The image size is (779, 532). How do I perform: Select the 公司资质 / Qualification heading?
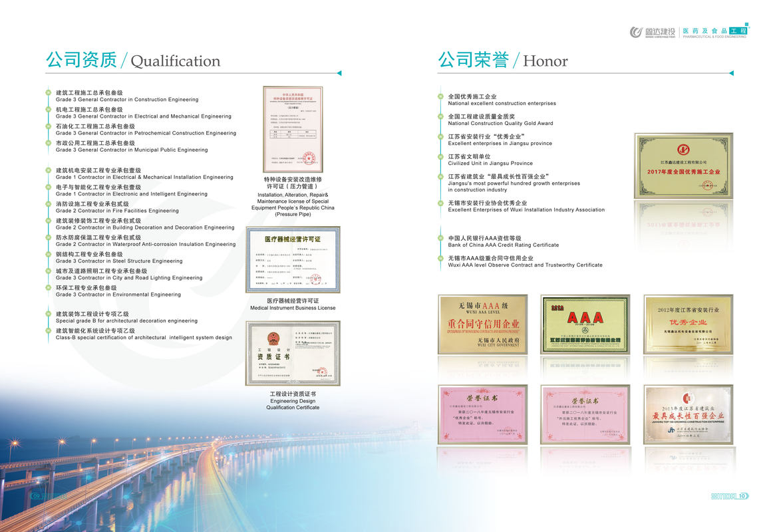click(133, 60)
